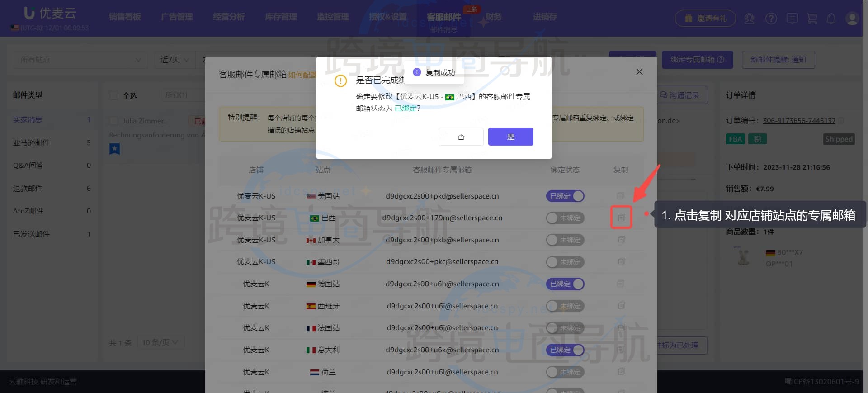The width and height of the screenshot is (868, 393).
Task: Decline with the 否 button
Action: click(x=461, y=137)
